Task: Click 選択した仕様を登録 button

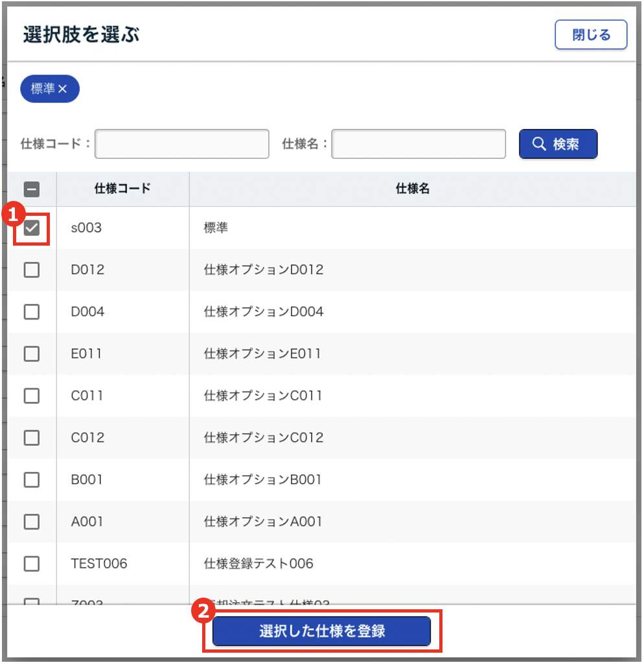Action: tap(322, 631)
